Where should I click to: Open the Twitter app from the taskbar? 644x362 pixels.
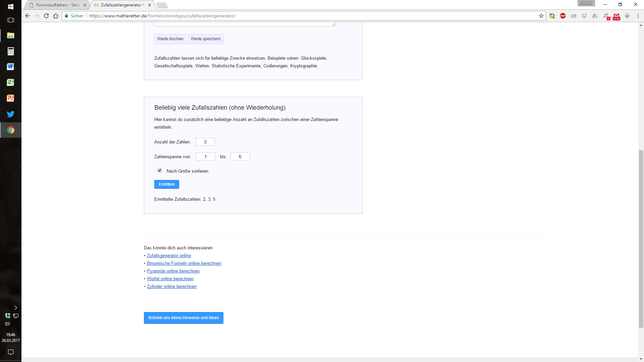tap(11, 114)
